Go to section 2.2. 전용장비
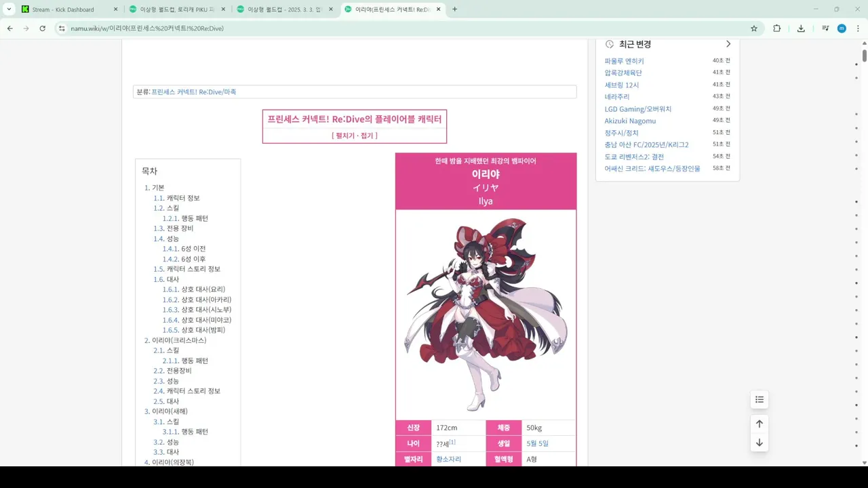This screenshot has height=488, width=868. (x=172, y=371)
